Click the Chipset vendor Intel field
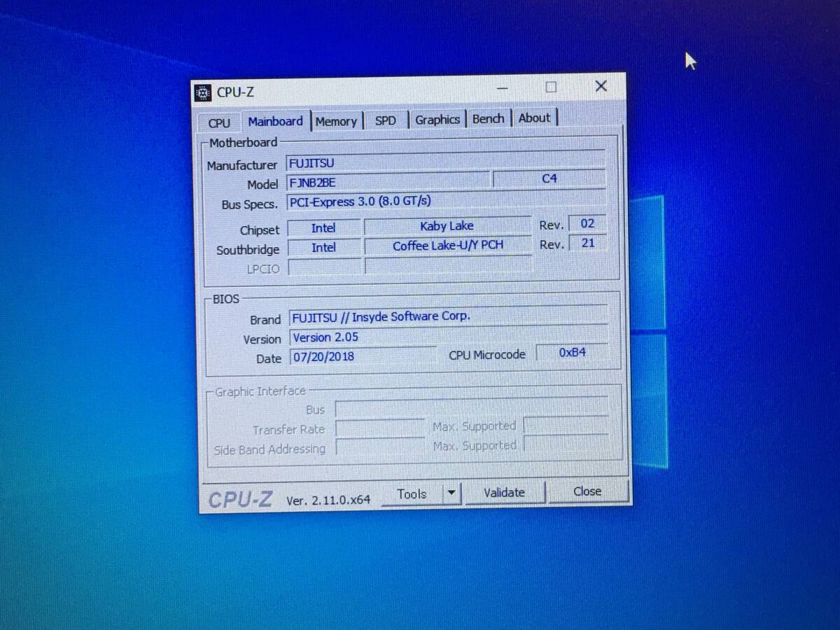Image resolution: width=840 pixels, height=630 pixels. click(x=324, y=228)
